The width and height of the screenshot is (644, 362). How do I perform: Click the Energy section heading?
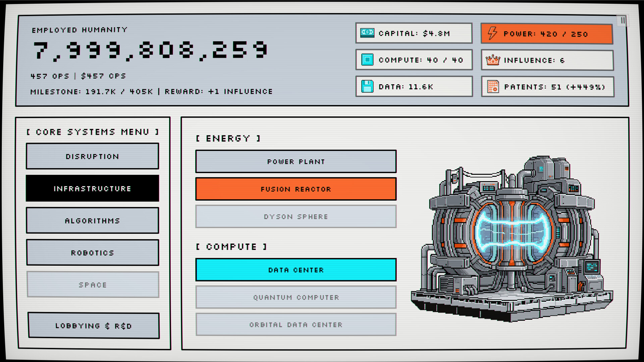click(228, 138)
